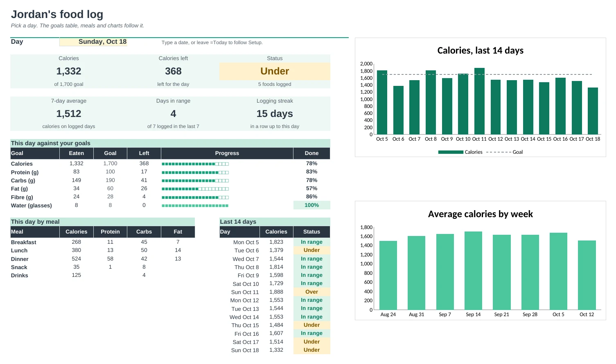Click the "This day by meal" section heading
This screenshot has height=364, width=616.
click(x=35, y=222)
